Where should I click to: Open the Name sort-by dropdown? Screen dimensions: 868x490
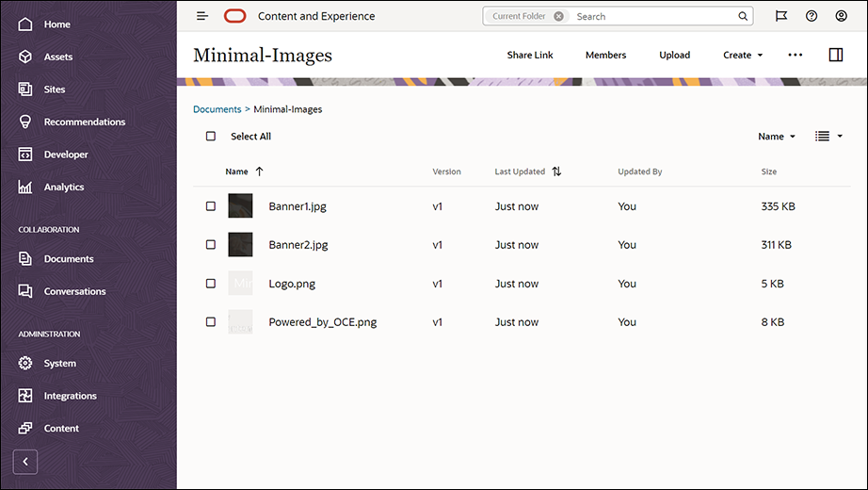pyautogui.click(x=777, y=137)
